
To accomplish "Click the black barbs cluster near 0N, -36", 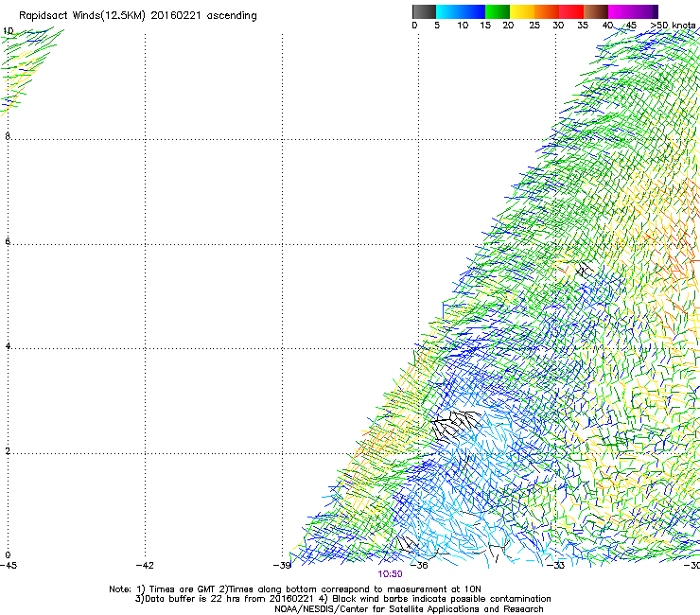I will 409,544.
